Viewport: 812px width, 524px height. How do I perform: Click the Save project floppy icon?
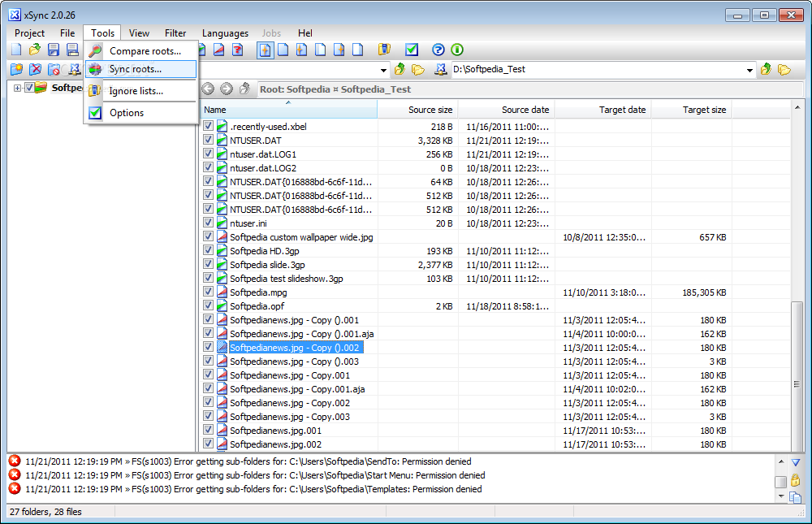(54, 50)
